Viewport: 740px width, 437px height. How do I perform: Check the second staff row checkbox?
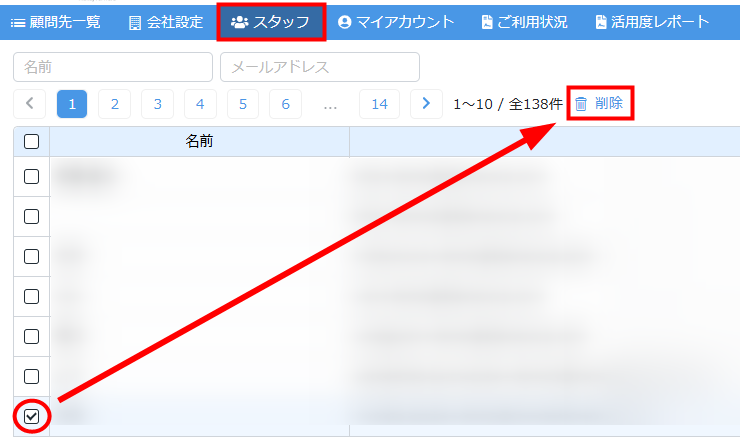tap(31, 216)
